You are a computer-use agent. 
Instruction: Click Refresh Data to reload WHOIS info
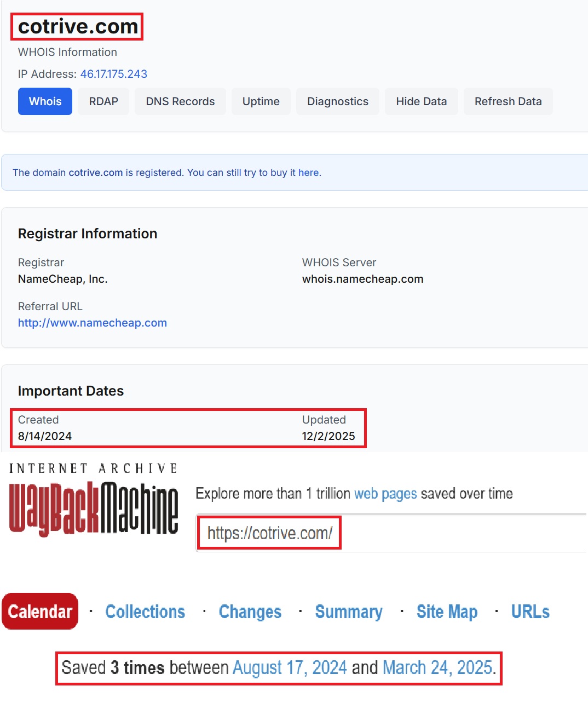coord(508,101)
